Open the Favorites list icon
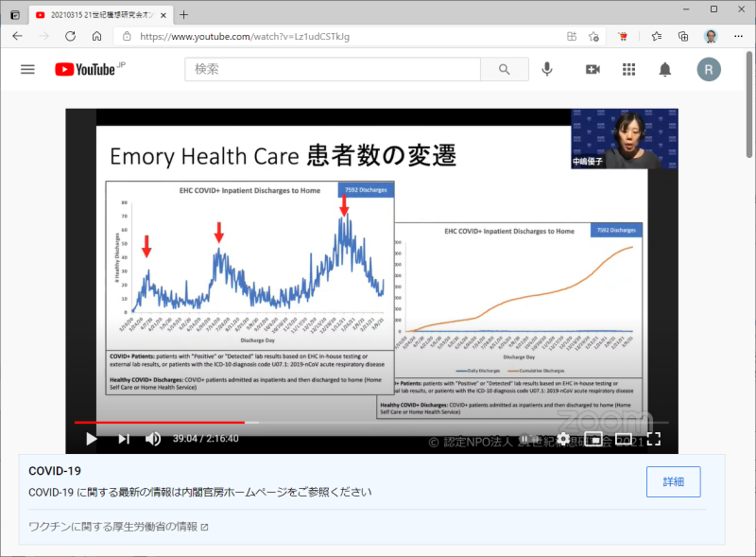Screen dimensions: 756x557 pyautogui.click(x=656, y=36)
